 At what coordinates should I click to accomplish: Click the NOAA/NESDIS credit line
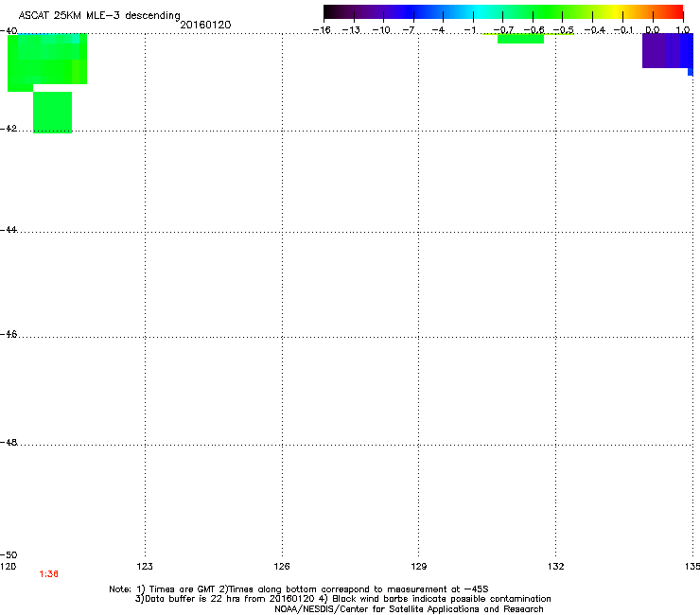pyautogui.click(x=409, y=609)
